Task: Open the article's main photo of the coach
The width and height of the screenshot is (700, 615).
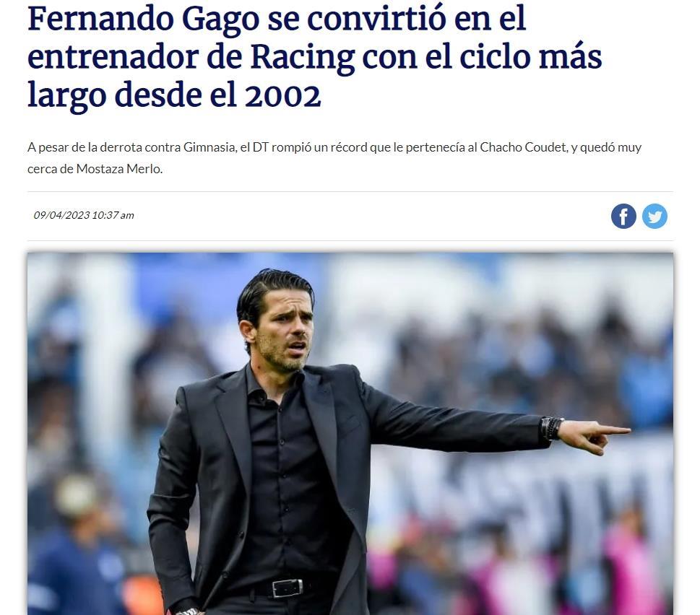Action: coord(350,434)
